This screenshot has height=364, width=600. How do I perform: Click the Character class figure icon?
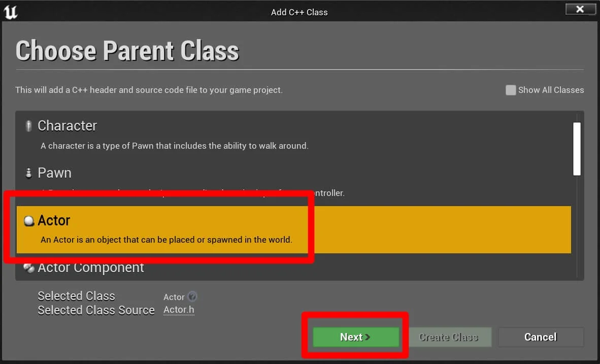click(x=28, y=126)
